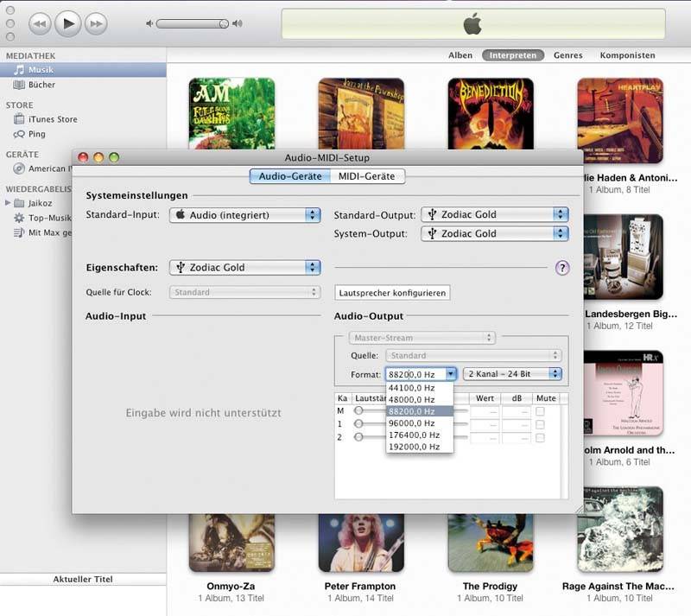Open the Quelle Standard dropdown
The image size is (691, 616).
[473, 355]
